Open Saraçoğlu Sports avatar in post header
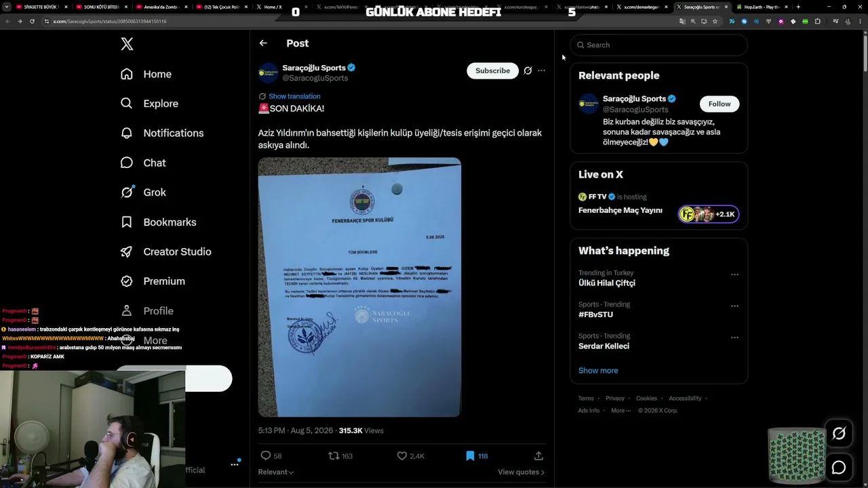 269,73
